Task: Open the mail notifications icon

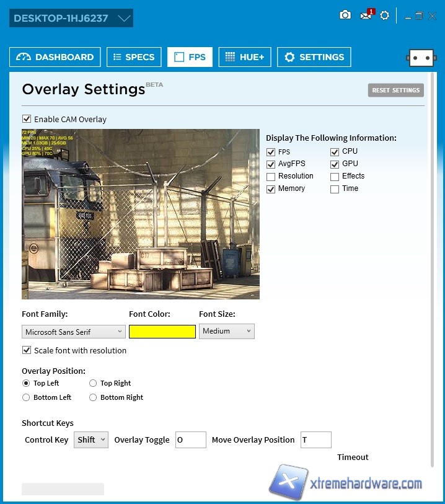Action: click(x=366, y=15)
